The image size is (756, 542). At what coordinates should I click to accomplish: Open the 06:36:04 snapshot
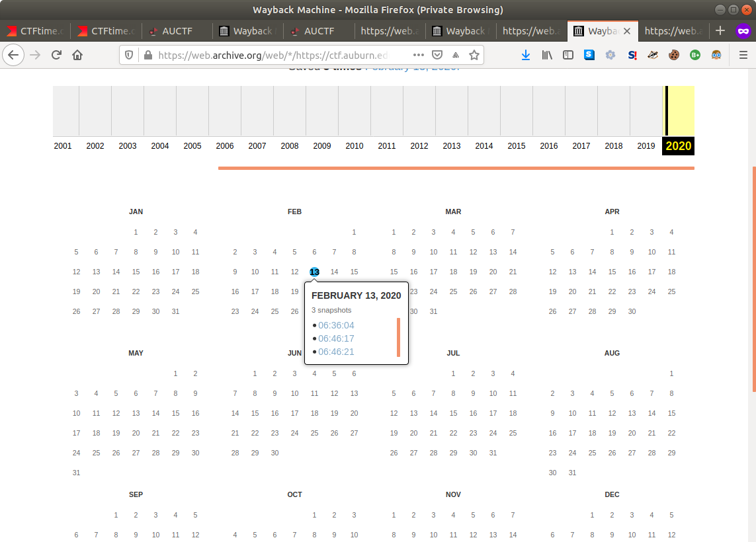tap(336, 325)
